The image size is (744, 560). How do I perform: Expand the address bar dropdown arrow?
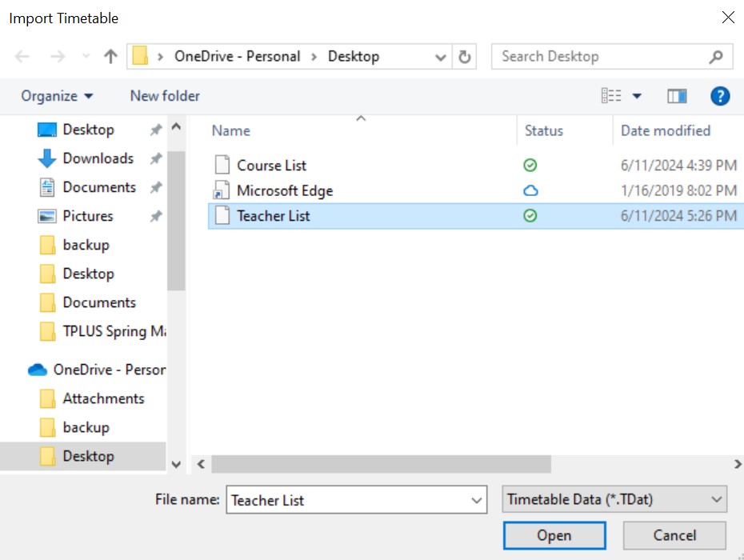(441, 56)
